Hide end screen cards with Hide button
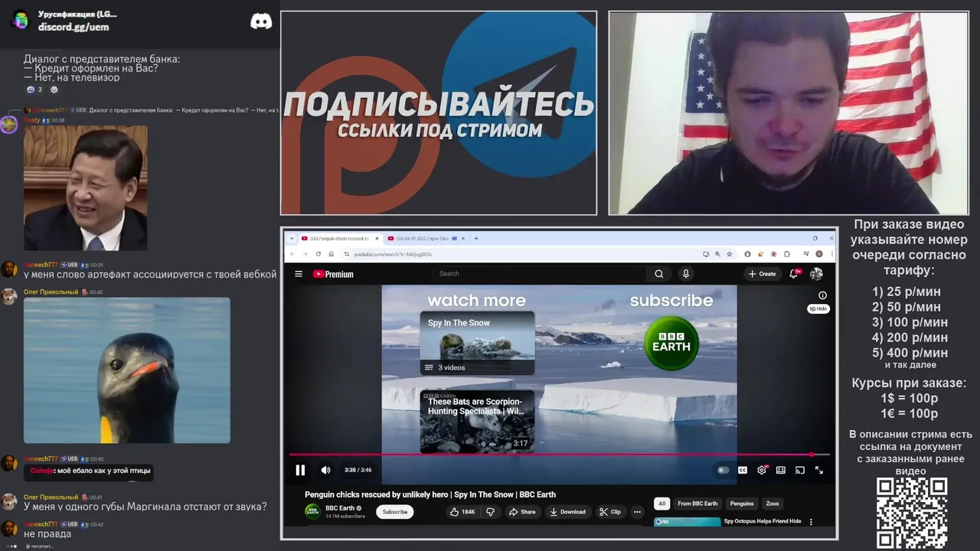The height and width of the screenshot is (551, 980). tap(818, 308)
